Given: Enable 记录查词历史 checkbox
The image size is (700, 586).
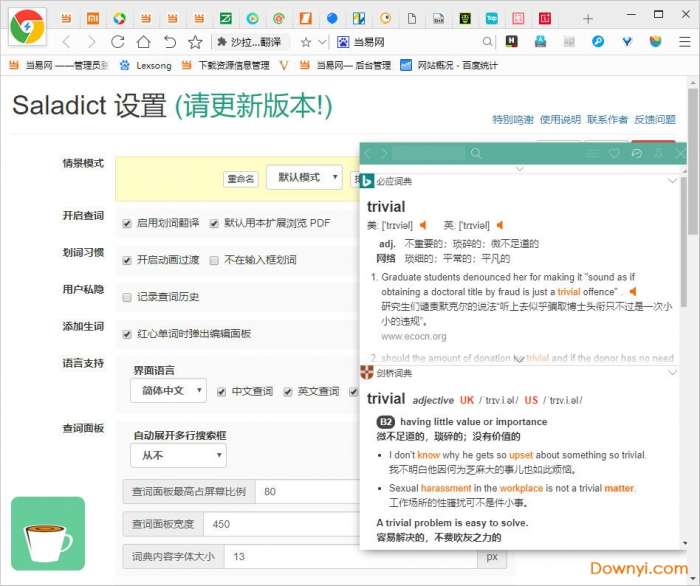Looking at the screenshot, I should [127, 297].
